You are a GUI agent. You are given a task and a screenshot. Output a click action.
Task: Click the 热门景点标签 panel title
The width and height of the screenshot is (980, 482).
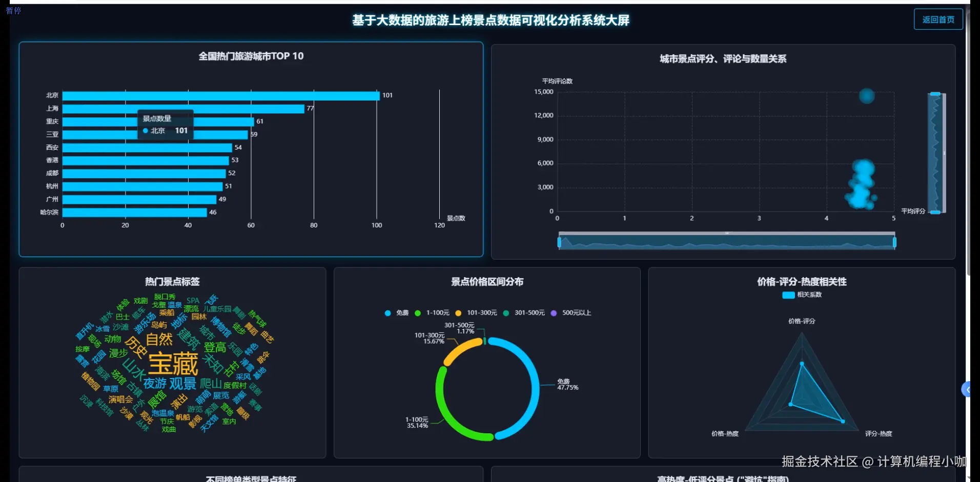172,282
